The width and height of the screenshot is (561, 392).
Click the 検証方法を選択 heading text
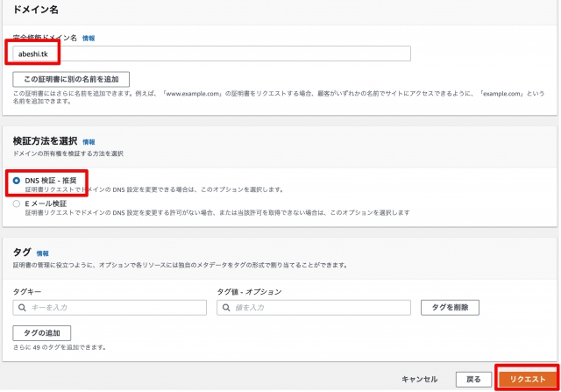pos(45,141)
